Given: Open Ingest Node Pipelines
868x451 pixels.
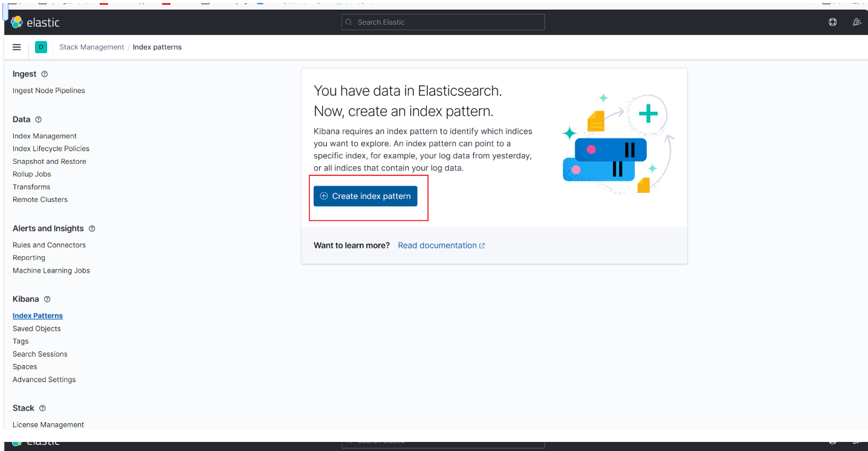Looking at the screenshot, I should coord(49,91).
